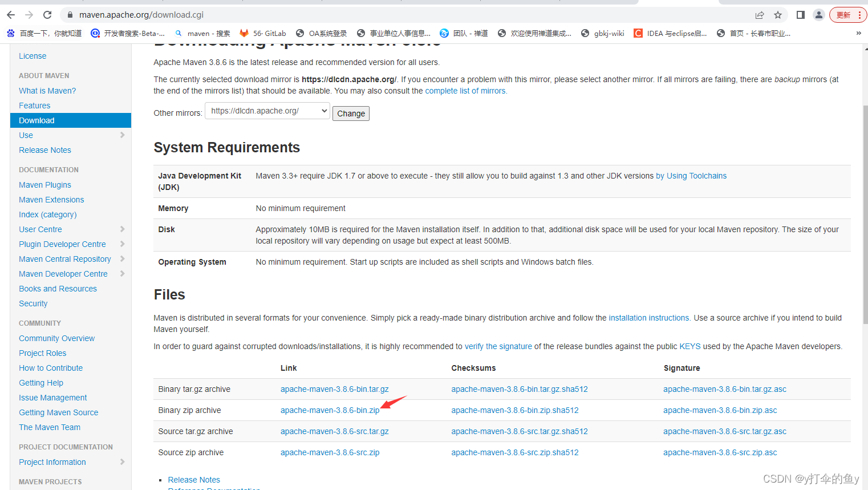Image resolution: width=868 pixels, height=490 pixels.
Task: Click the browser profile avatar icon
Action: click(x=820, y=14)
